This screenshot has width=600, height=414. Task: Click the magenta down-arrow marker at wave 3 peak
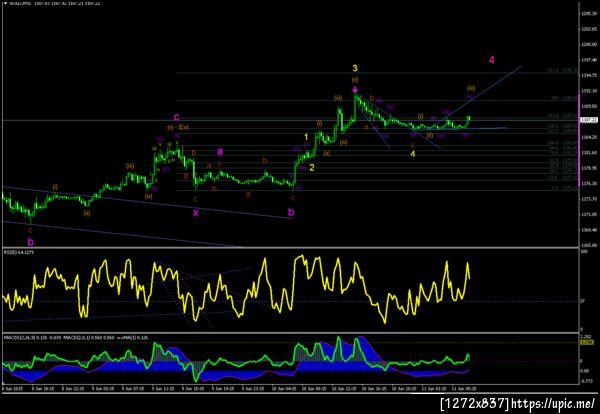click(x=355, y=90)
